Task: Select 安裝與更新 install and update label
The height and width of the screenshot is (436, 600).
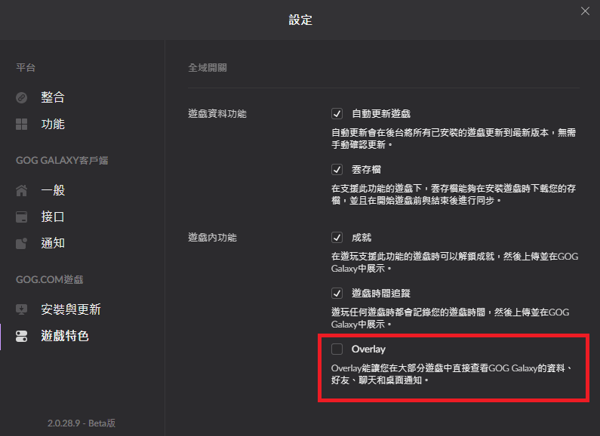Action: click(70, 310)
